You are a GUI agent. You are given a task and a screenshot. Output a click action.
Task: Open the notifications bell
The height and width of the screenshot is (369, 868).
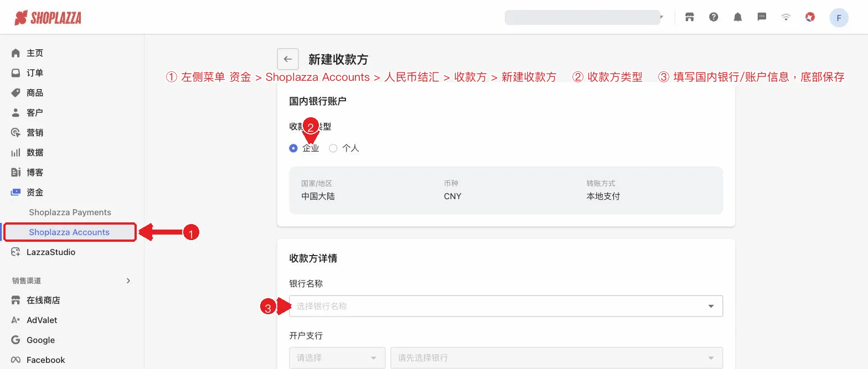[x=737, y=17]
